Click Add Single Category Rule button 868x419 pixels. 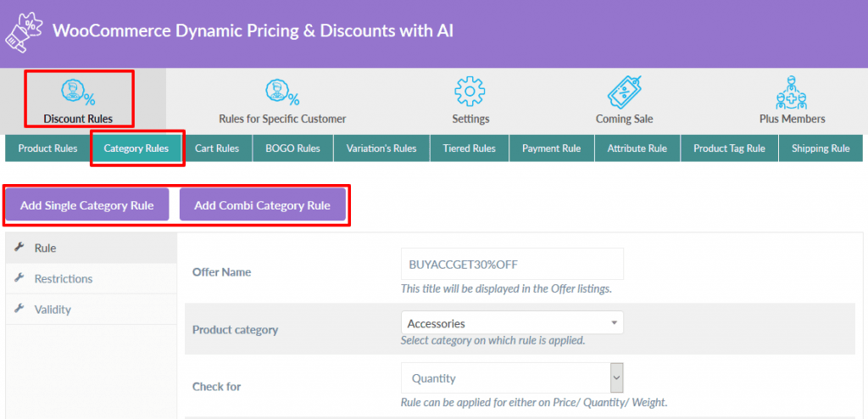pos(87,205)
